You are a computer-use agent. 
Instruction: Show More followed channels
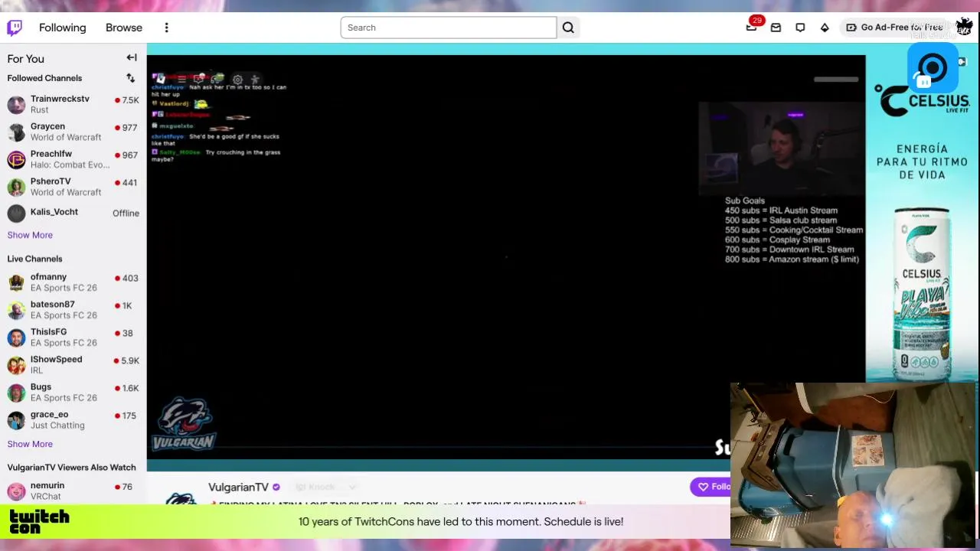click(x=30, y=235)
